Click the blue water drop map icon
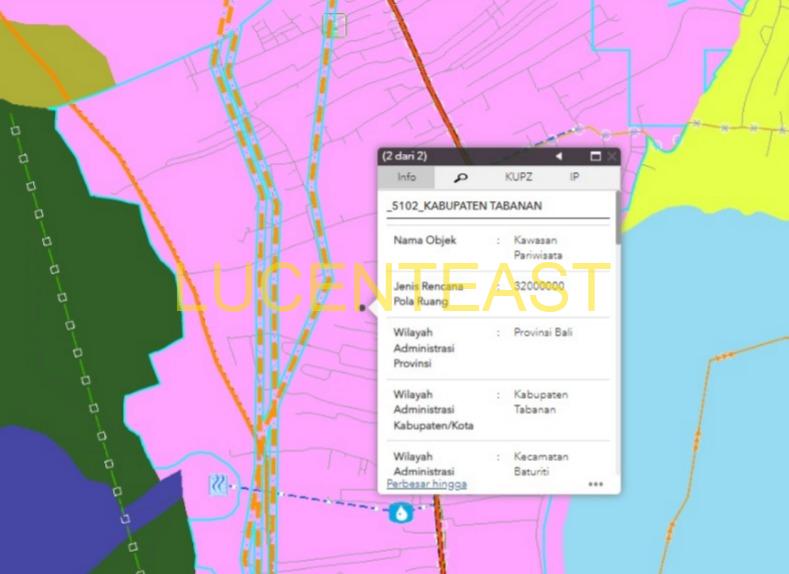 pos(401,513)
